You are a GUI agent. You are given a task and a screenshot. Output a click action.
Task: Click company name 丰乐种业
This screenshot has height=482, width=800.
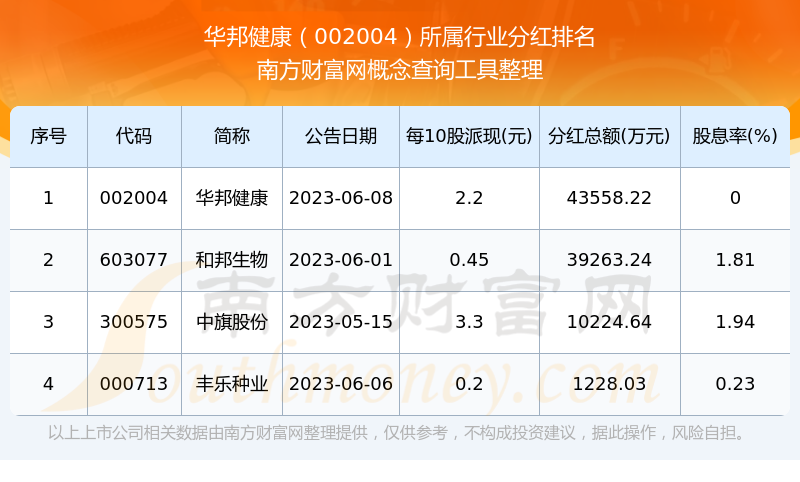pyautogui.click(x=232, y=384)
